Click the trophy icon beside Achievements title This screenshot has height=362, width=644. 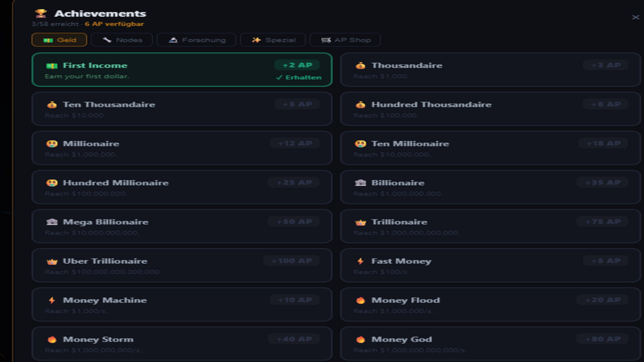pos(41,13)
